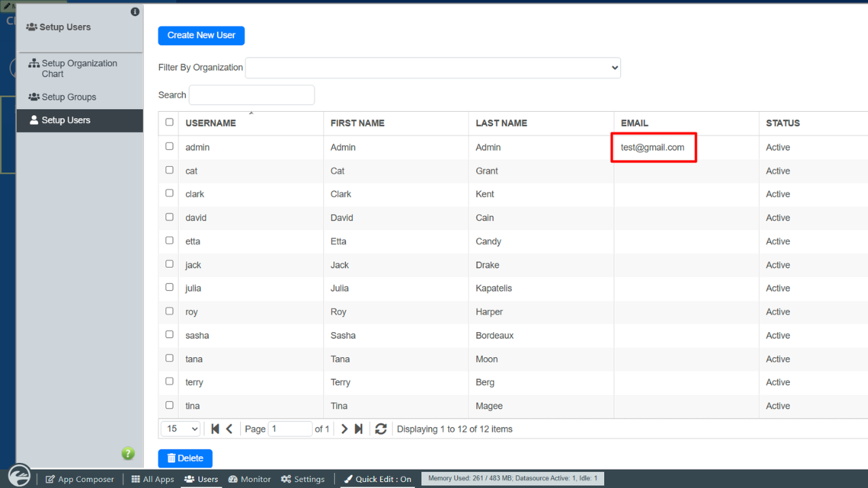
Task: Toggle Quick Edit mode in bottom bar
Action: [378, 479]
